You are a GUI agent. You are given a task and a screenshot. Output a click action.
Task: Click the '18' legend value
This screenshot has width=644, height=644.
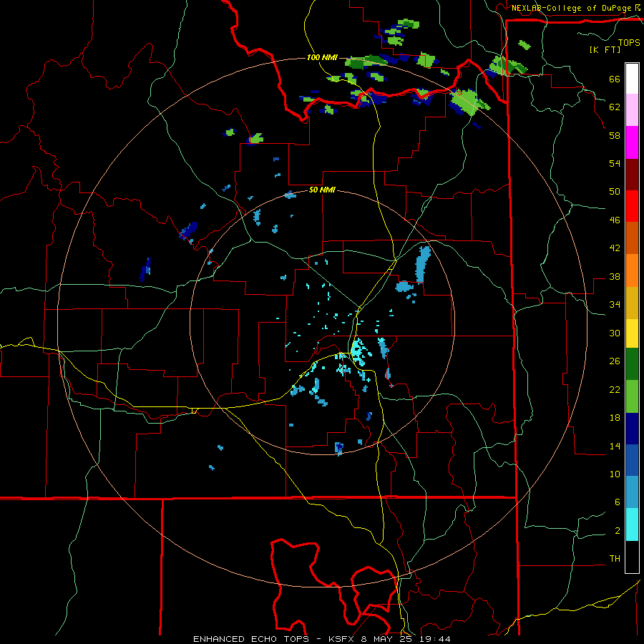615,418
